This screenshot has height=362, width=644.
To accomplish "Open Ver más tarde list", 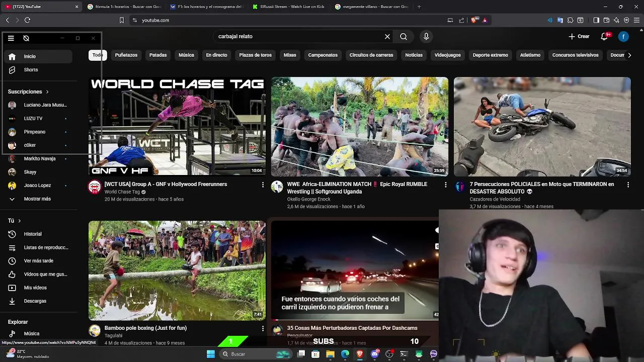I will click(38, 261).
